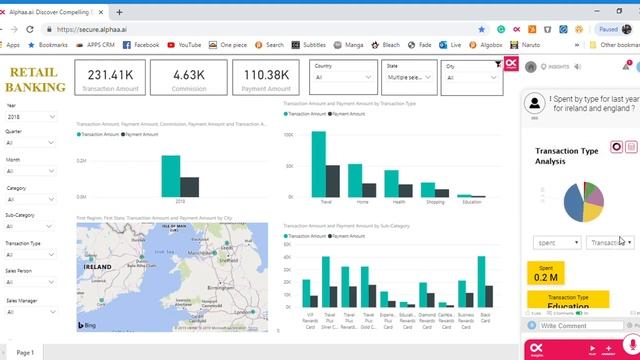The width and height of the screenshot is (640, 360).
Task: Open the Chrome profile avatar
Action: tap(627, 29)
